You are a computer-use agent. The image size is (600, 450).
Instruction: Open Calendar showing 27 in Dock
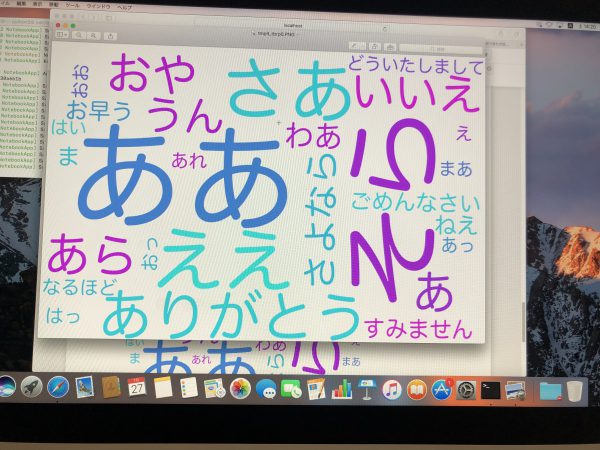click(137, 387)
